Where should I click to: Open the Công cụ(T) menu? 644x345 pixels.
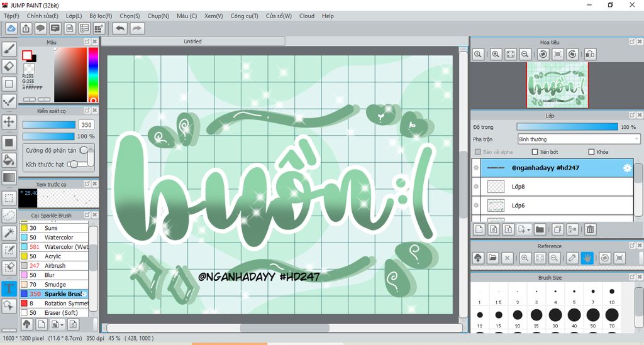pos(245,16)
